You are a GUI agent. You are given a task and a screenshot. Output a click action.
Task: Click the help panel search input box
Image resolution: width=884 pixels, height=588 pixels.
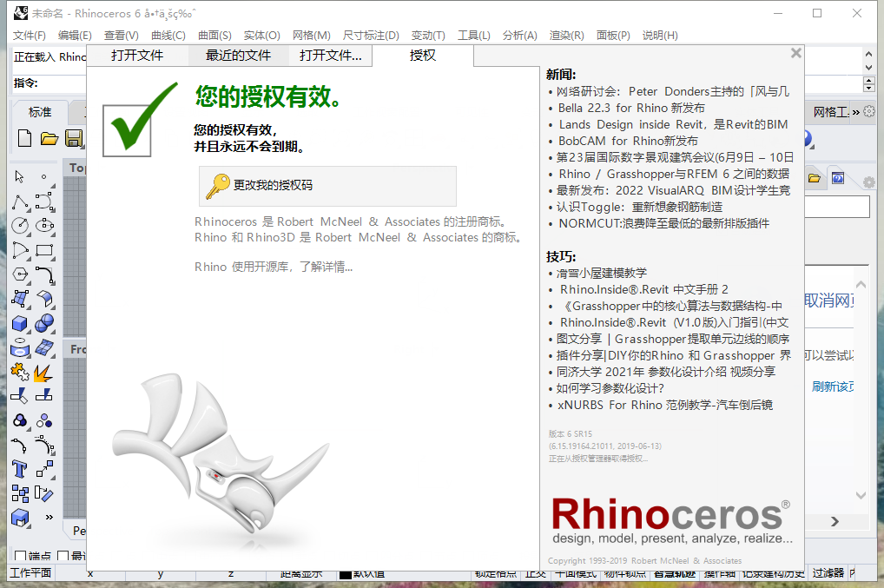point(837,207)
